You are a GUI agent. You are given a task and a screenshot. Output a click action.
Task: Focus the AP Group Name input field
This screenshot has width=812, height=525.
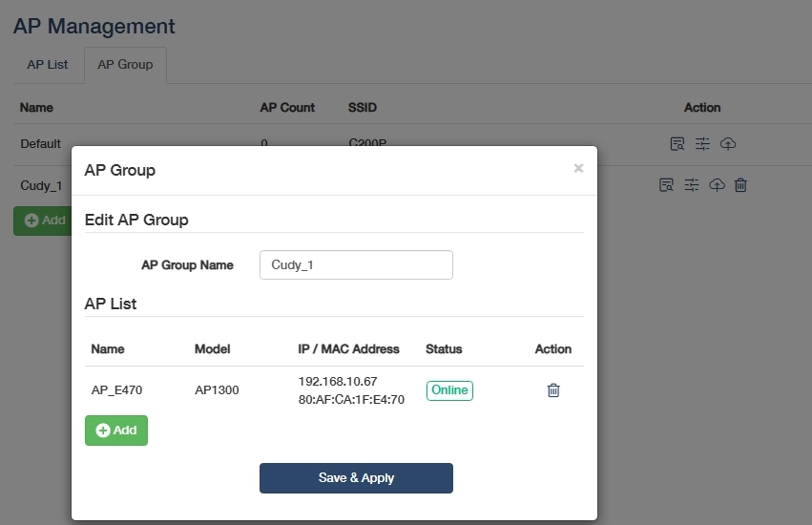(x=356, y=265)
